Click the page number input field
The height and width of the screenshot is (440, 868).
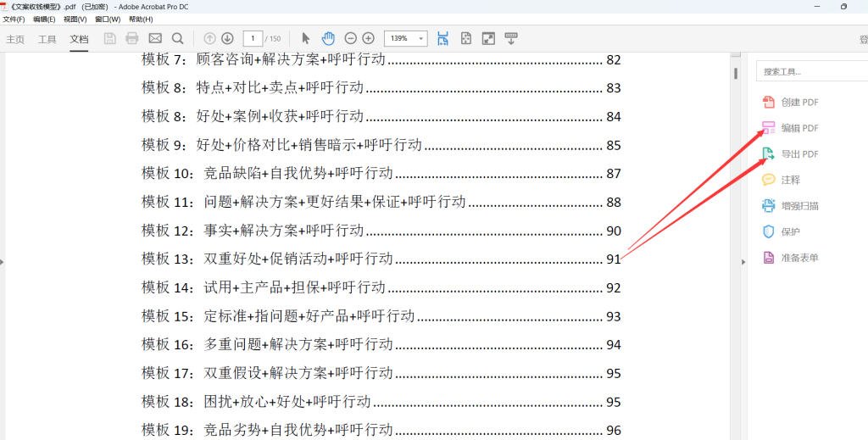coord(253,38)
